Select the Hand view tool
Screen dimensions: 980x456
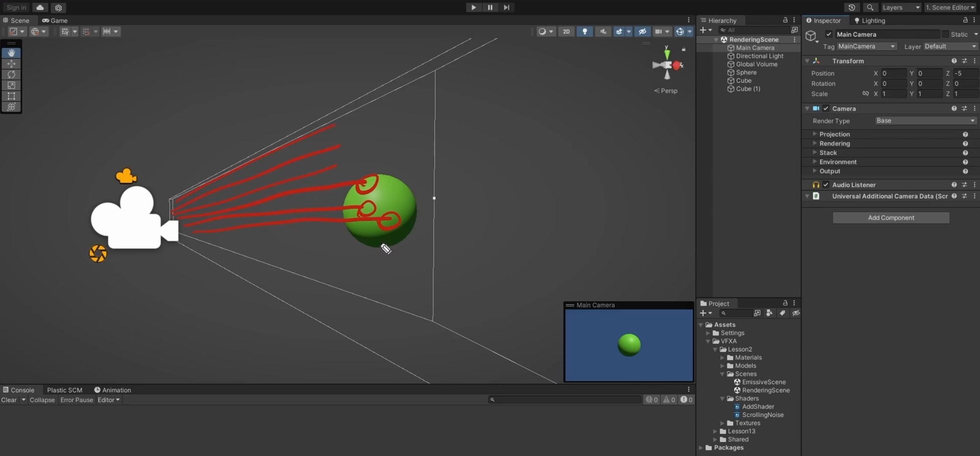11,53
